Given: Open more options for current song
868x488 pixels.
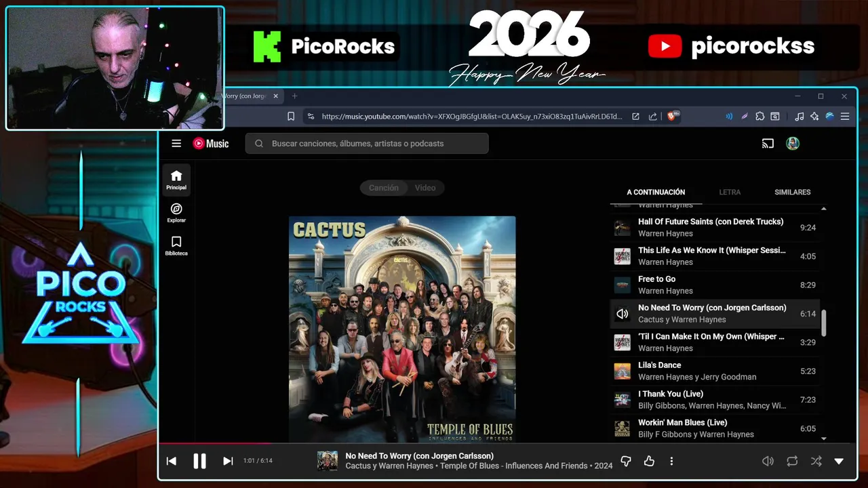Looking at the screenshot, I should pyautogui.click(x=671, y=461).
